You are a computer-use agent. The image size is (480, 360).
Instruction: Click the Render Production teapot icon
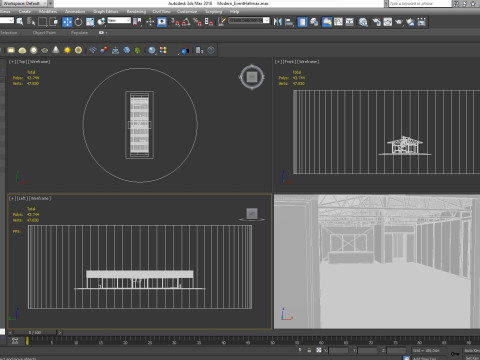click(x=399, y=22)
